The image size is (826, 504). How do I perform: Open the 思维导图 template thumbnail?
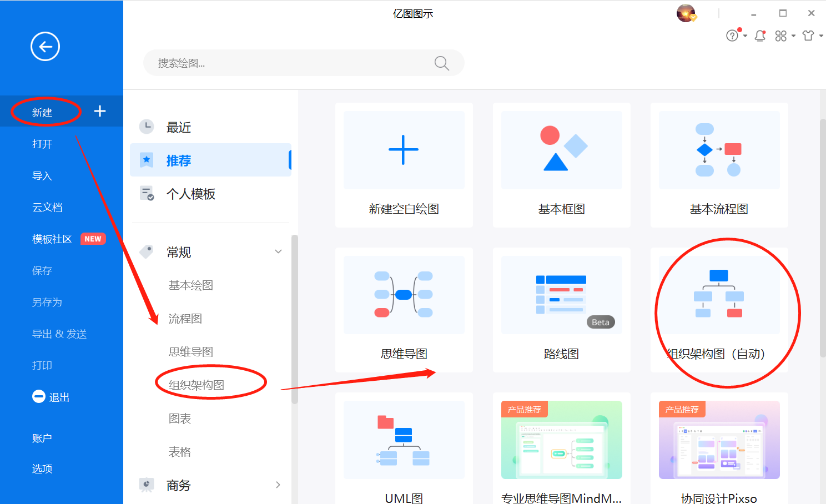404,295
